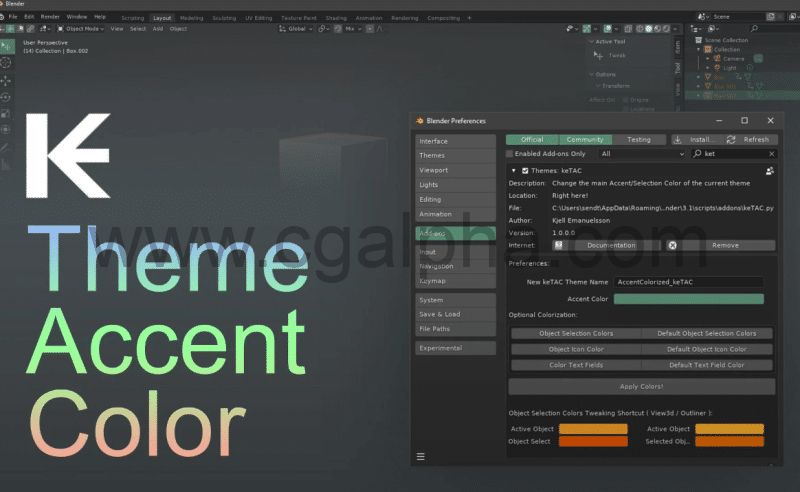Click Default Object Icon Color button
The image size is (800, 492).
click(x=707, y=349)
